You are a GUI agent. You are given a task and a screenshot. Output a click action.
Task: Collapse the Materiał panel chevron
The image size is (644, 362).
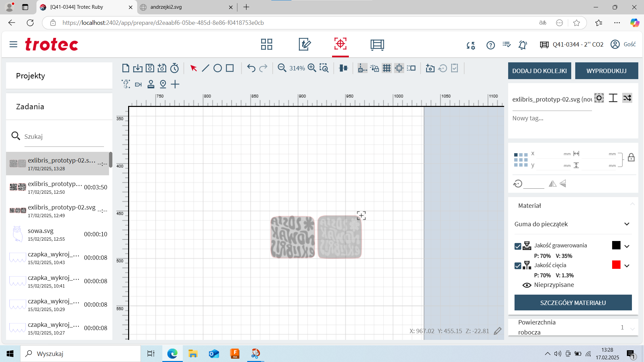[x=632, y=204]
